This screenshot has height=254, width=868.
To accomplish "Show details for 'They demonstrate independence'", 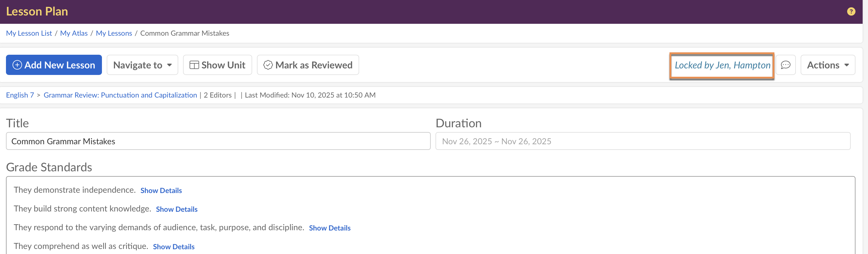I will (161, 190).
